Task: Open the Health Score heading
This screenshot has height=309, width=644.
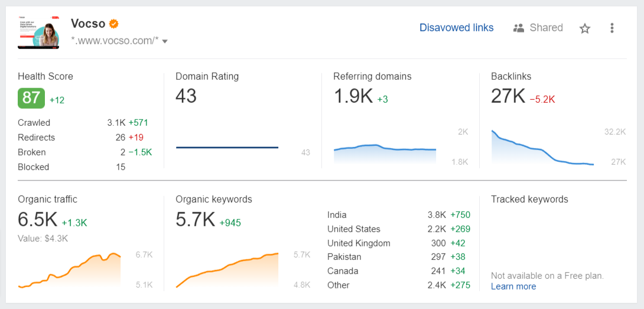Action: pyautogui.click(x=45, y=76)
